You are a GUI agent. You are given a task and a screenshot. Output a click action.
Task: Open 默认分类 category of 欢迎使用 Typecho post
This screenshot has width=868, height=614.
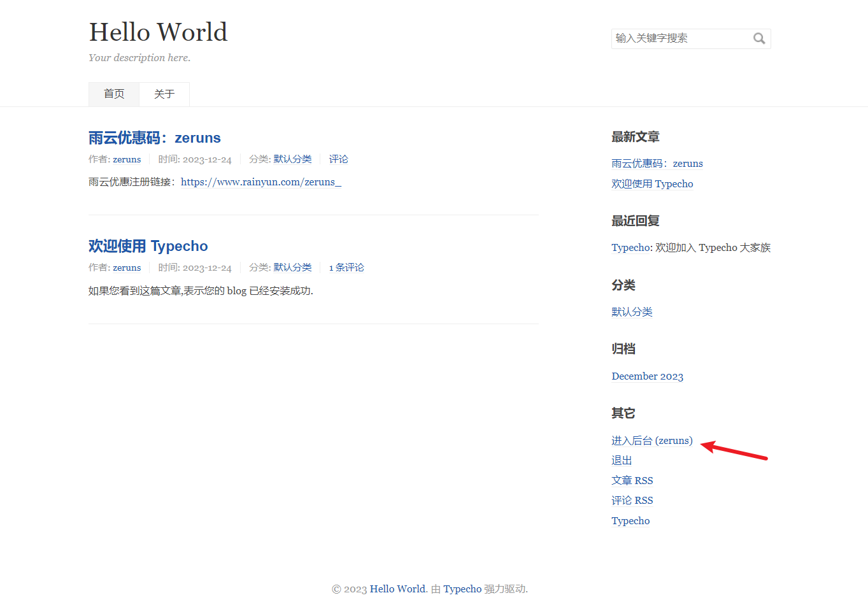pos(293,268)
